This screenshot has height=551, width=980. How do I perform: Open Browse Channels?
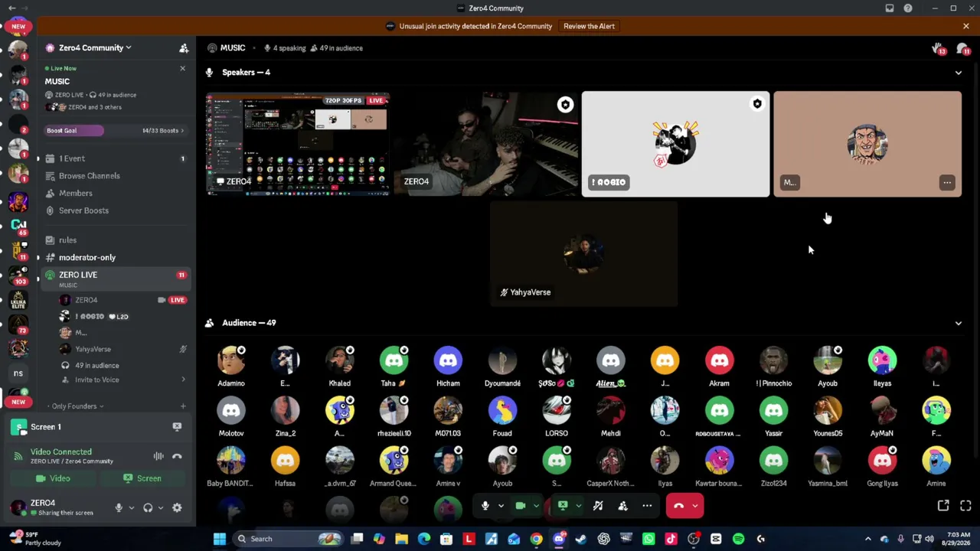[115, 176]
